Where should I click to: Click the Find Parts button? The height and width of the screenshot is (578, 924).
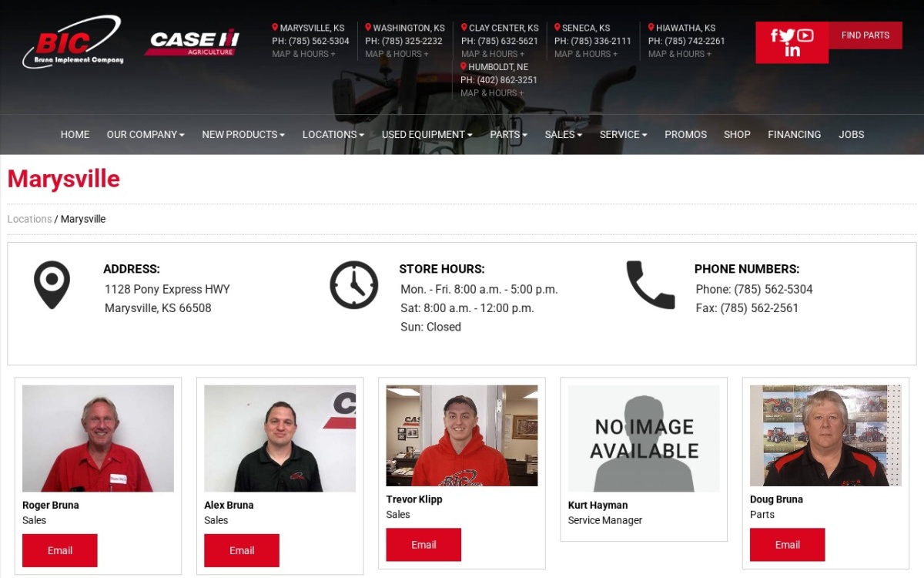(865, 35)
